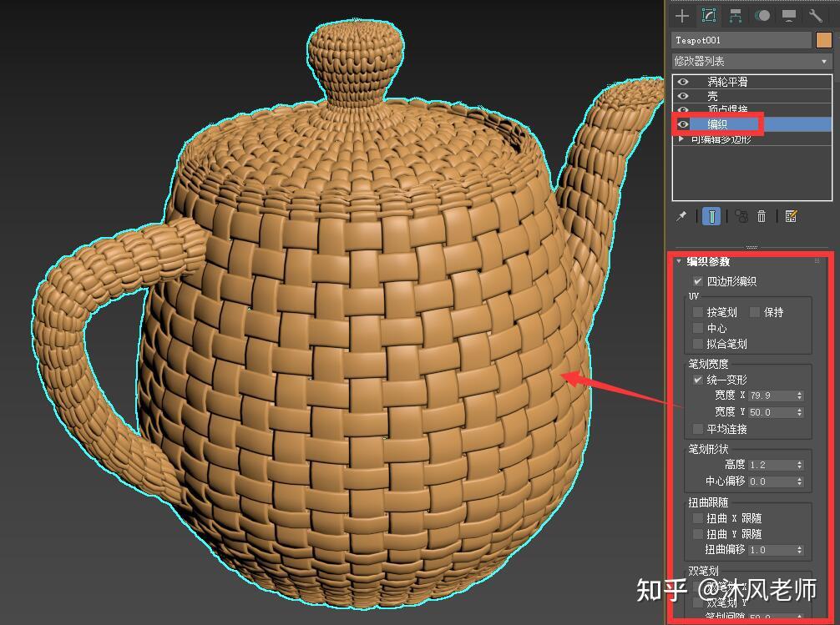Click the 宽度 Y spinner arrows

tap(800, 412)
